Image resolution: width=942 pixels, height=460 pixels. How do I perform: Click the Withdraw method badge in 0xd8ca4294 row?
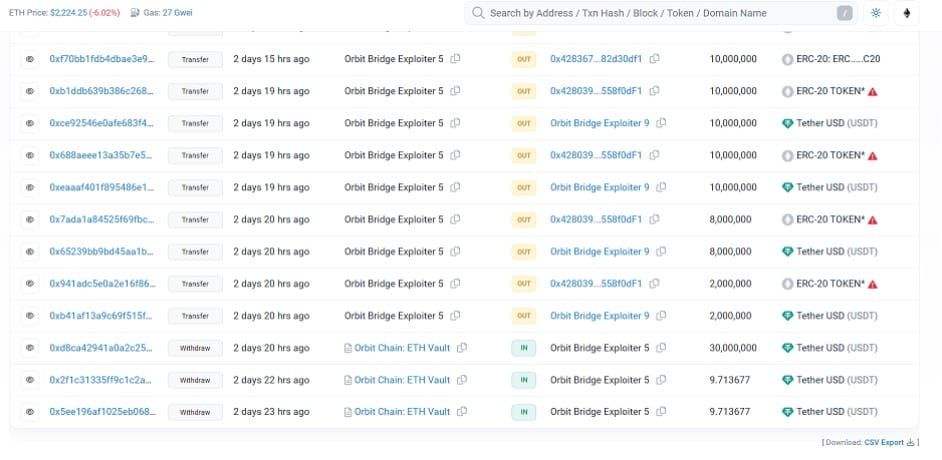point(195,348)
